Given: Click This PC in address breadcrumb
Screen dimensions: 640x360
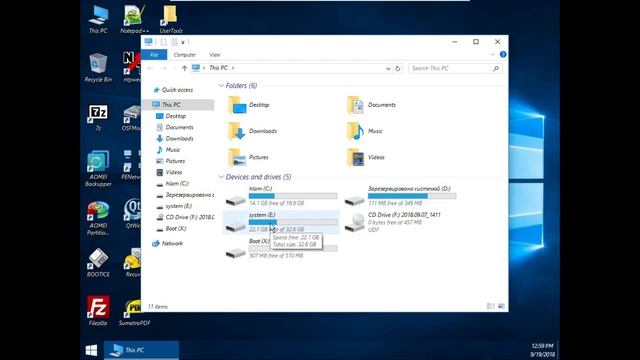Looking at the screenshot, I should click(218, 68).
